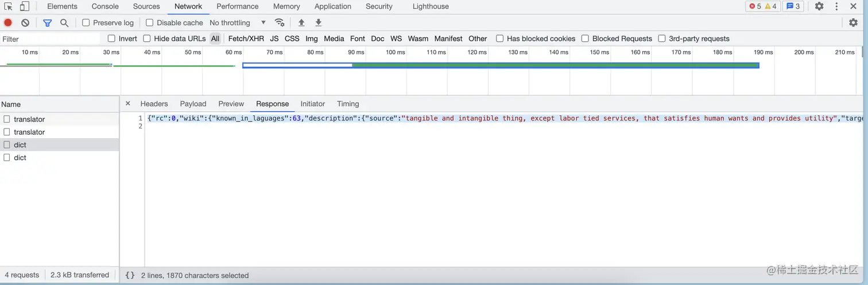Show the response Preview tab
The height and width of the screenshot is (285, 868).
(231, 104)
